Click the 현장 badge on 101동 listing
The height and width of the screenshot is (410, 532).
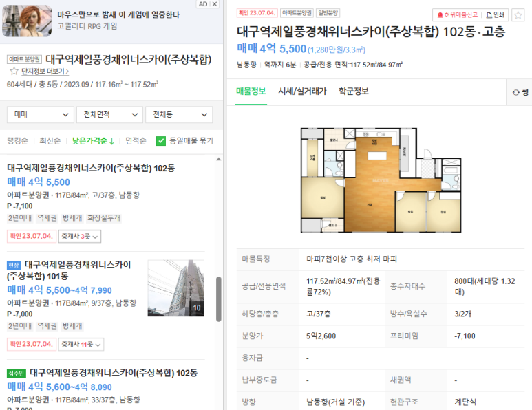tap(14, 265)
